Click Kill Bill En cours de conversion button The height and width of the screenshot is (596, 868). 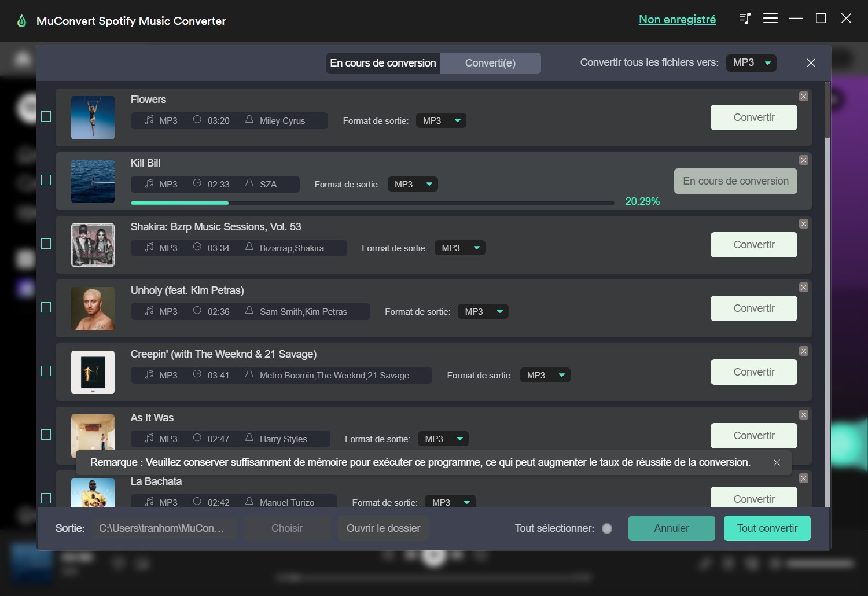(x=735, y=181)
